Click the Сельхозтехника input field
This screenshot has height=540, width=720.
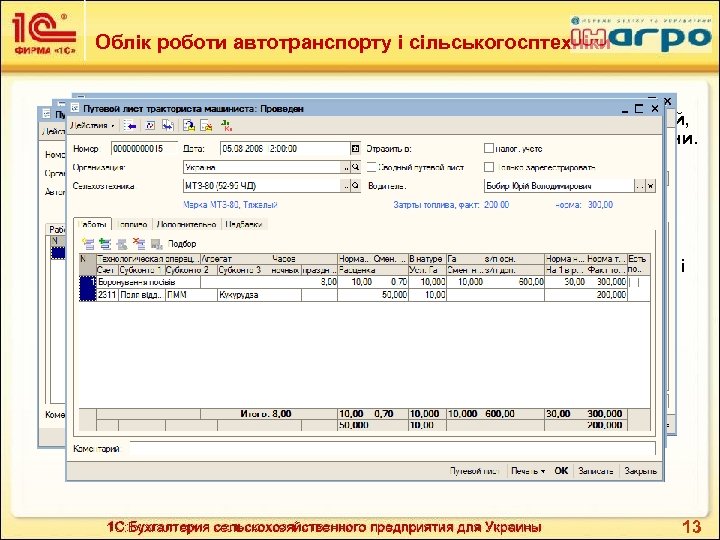(x=262, y=186)
